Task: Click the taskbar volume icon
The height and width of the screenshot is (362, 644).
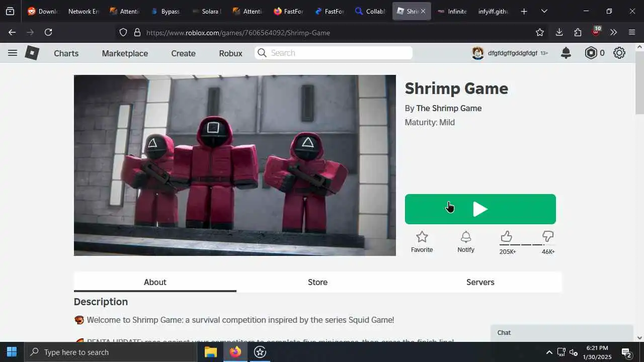Action: (x=574, y=352)
